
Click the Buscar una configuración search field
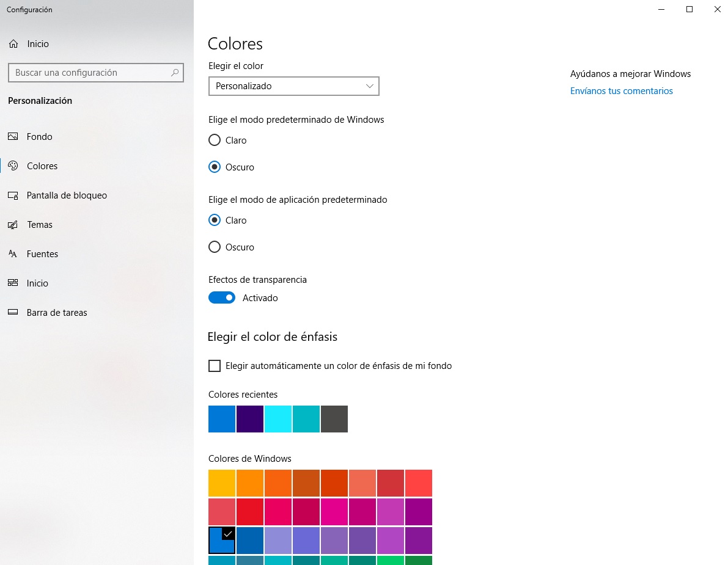pos(89,73)
